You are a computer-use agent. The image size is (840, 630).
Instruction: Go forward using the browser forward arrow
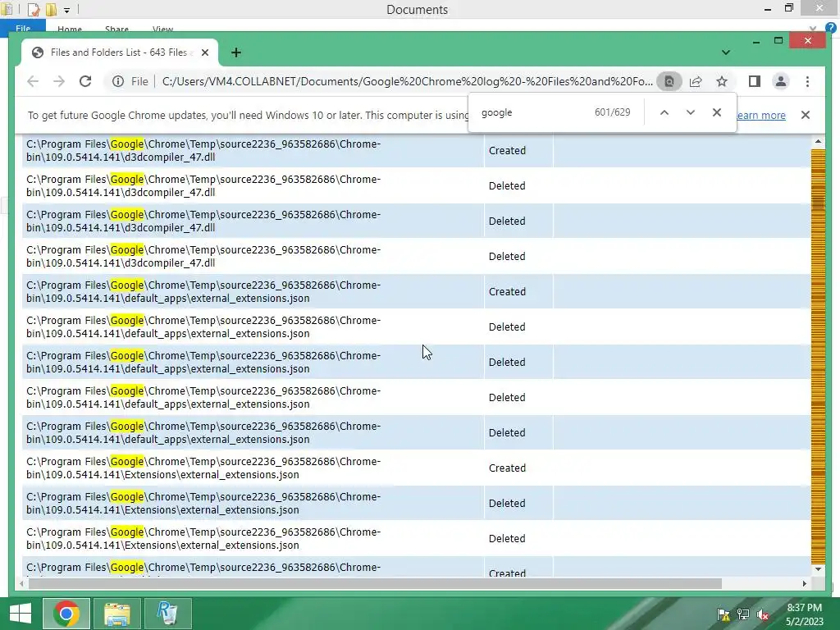[x=59, y=81]
